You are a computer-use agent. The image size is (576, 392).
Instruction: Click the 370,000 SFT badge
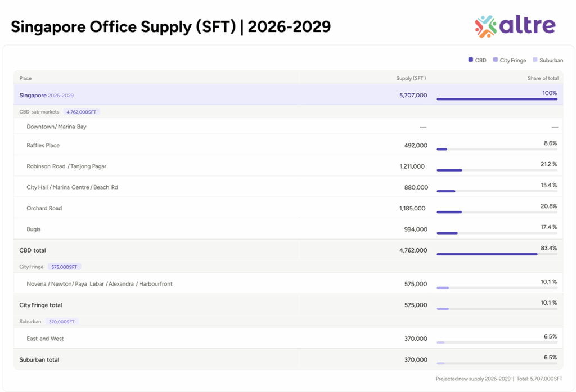pyautogui.click(x=62, y=322)
